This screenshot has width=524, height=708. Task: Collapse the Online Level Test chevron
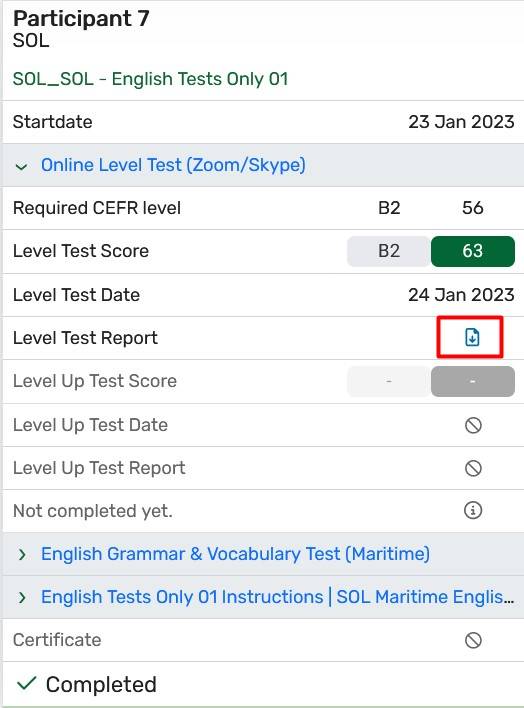pyautogui.click(x=21, y=167)
